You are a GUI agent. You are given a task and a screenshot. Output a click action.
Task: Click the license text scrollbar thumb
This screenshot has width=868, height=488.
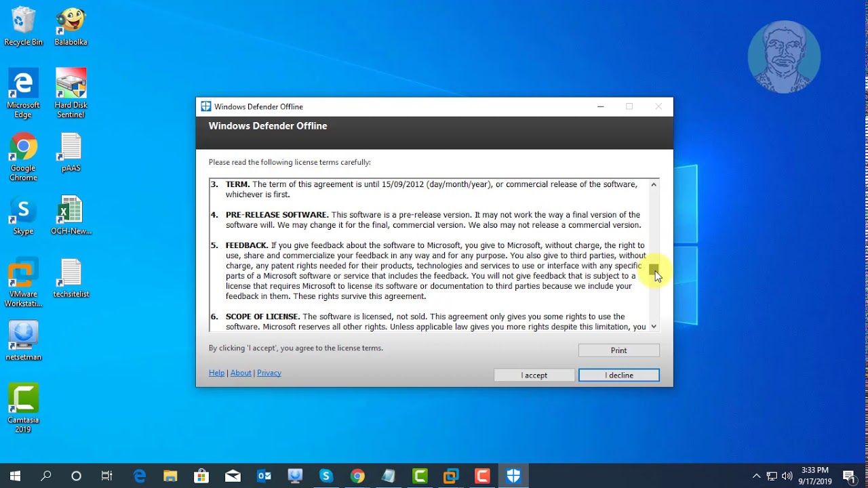pyautogui.click(x=654, y=270)
